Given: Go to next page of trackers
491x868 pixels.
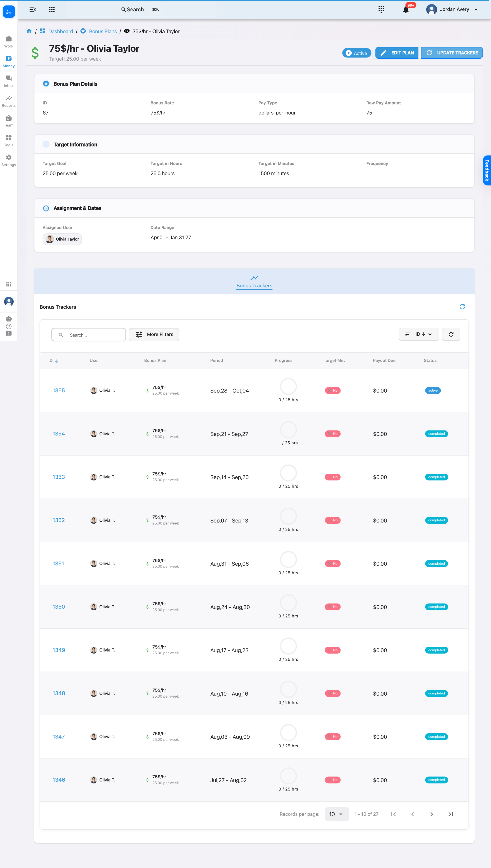Looking at the screenshot, I should (431, 814).
